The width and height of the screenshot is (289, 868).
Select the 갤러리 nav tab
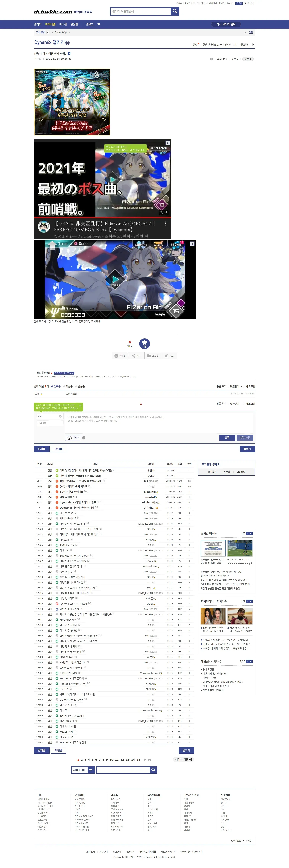click(37, 24)
